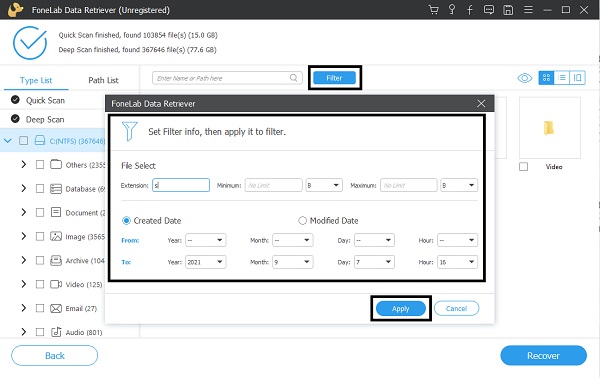This screenshot has height=378, width=600.
Task: Cancel the filter dialog
Action: pyautogui.click(x=457, y=308)
